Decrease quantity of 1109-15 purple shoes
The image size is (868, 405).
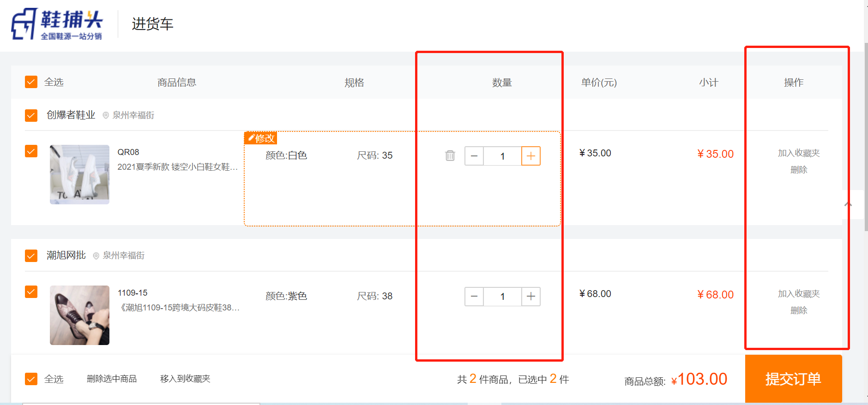474,297
